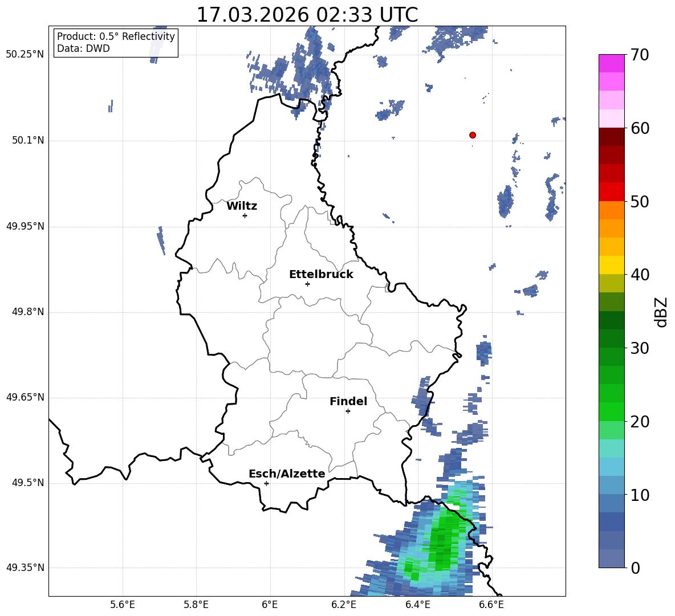Click the Wiltz station cross marker
The width and height of the screenshot is (675, 616).
[x=245, y=215]
